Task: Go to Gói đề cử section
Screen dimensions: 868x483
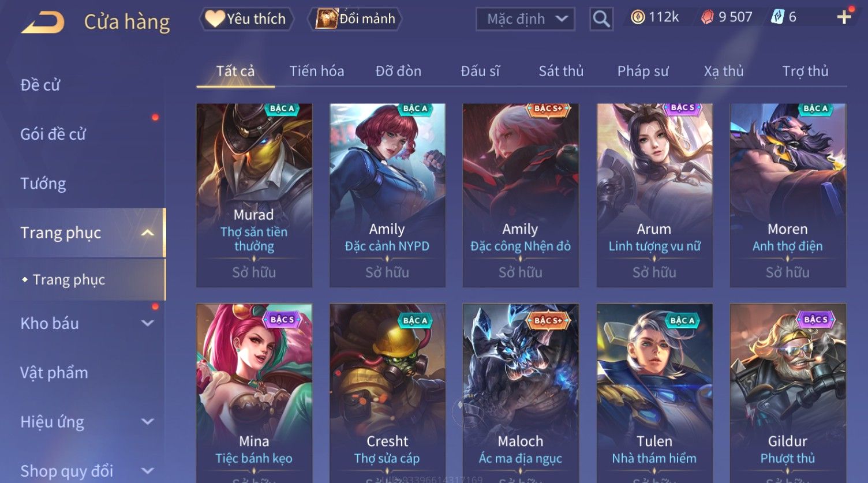Action: pos(53,134)
